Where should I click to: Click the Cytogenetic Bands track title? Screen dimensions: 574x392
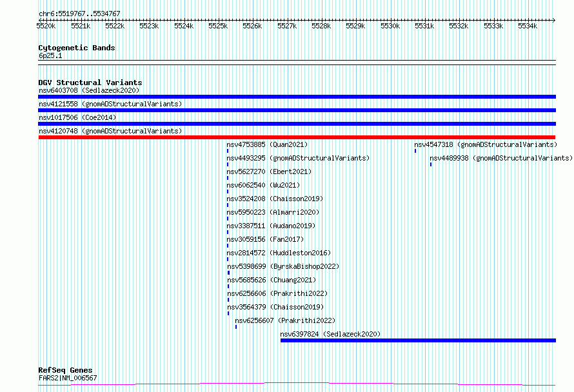pyautogui.click(x=77, y=48)
